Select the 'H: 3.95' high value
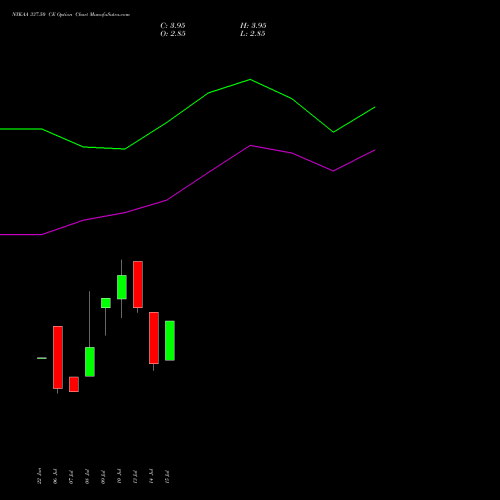This screenshot has height=500, width=500. pyautogui.click(x=253, y=26)
